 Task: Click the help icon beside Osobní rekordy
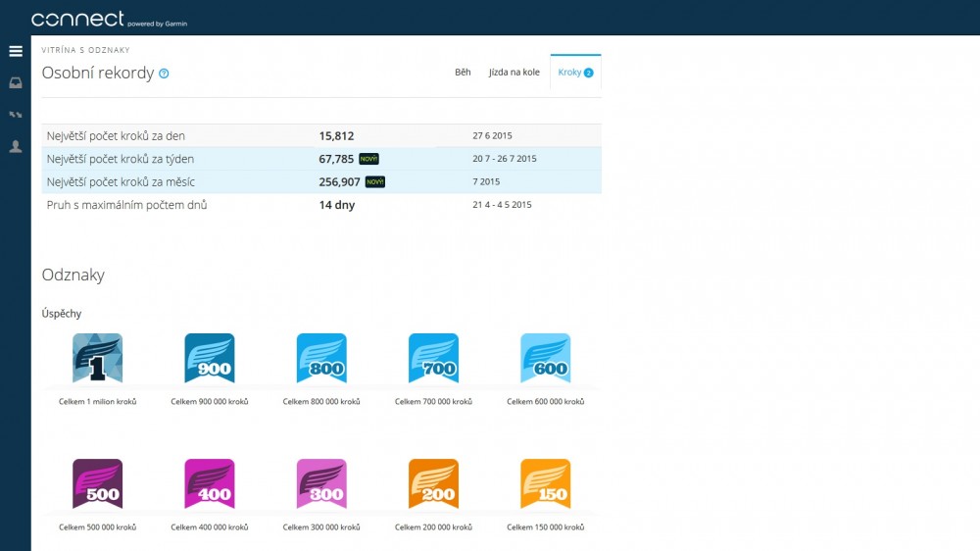(x=164, y=74)
